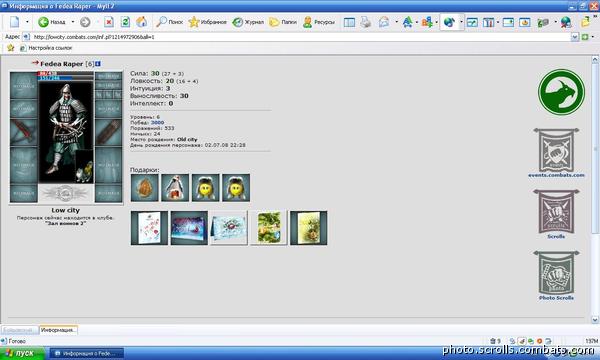Switch to the Информация tab

[59, 330]
